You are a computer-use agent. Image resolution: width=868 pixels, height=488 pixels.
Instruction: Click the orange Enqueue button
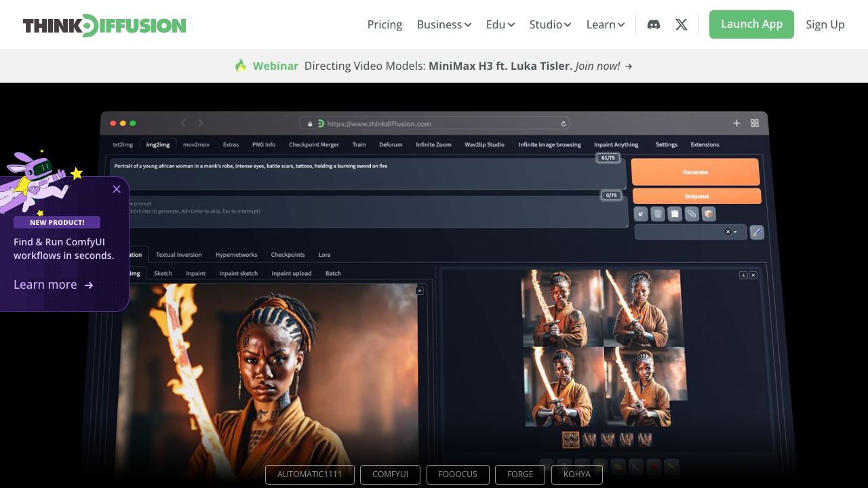click(696, 196)
